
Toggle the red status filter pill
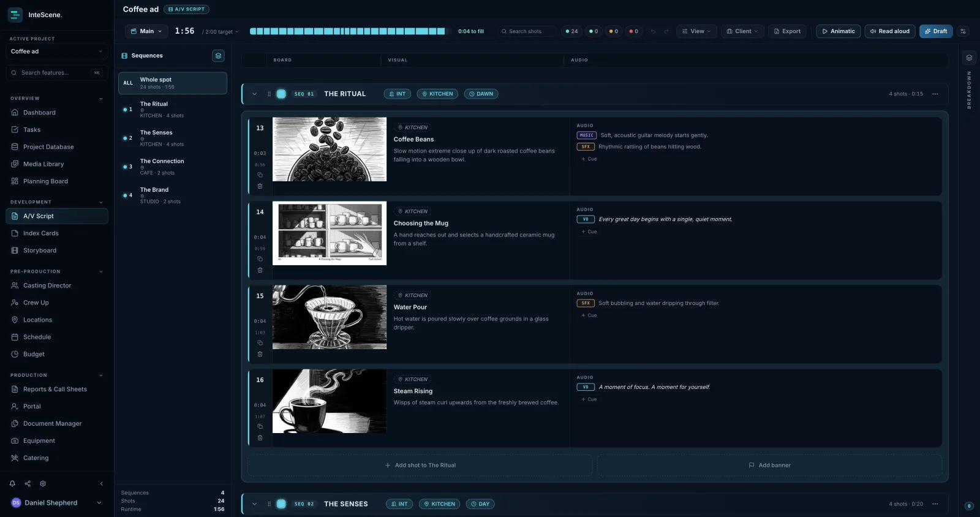(633, 31)
